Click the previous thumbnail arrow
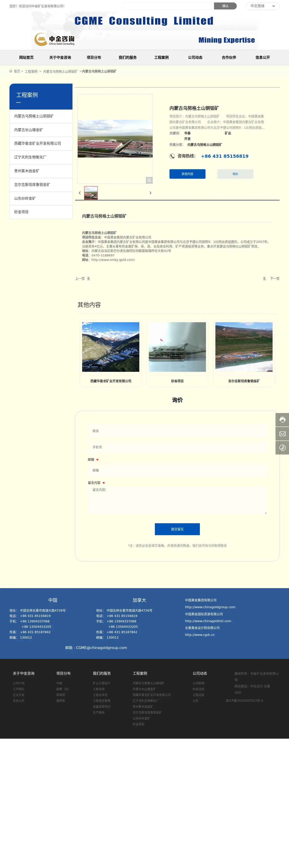 [x=80, y=193]
